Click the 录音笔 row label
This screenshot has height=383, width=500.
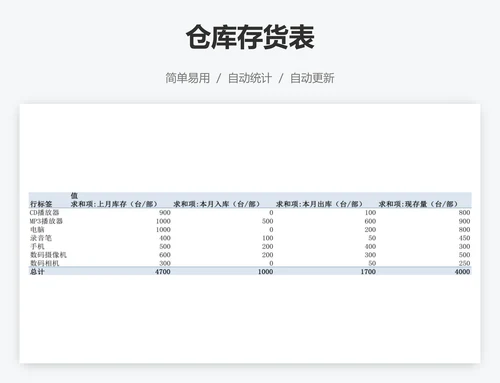tap(41, 238)
